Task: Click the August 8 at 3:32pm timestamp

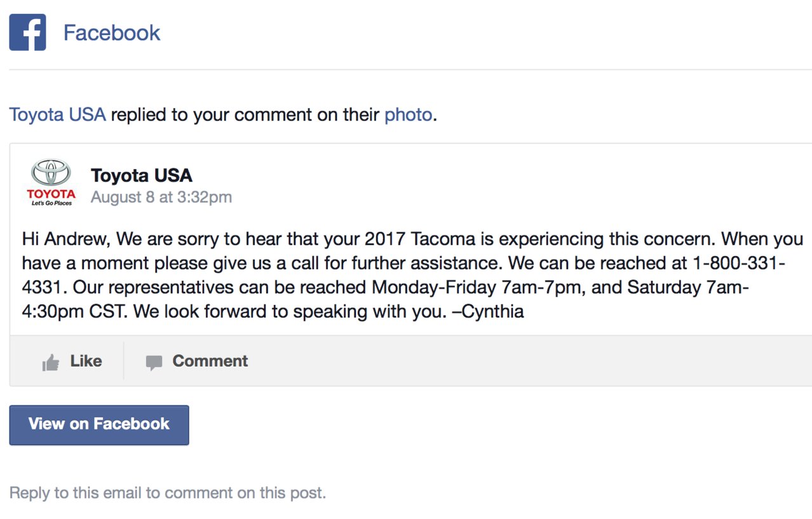Action: click(x=161, y=198)
